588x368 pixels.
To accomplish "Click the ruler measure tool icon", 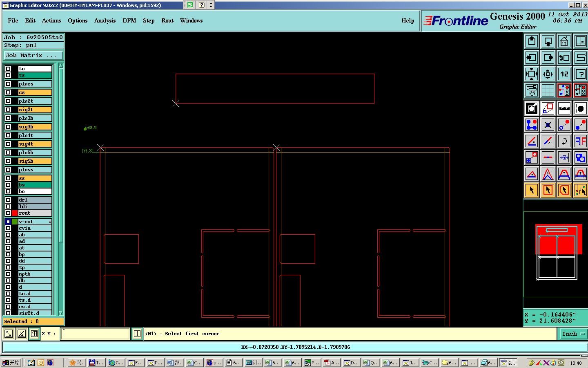I will (564, 108).
